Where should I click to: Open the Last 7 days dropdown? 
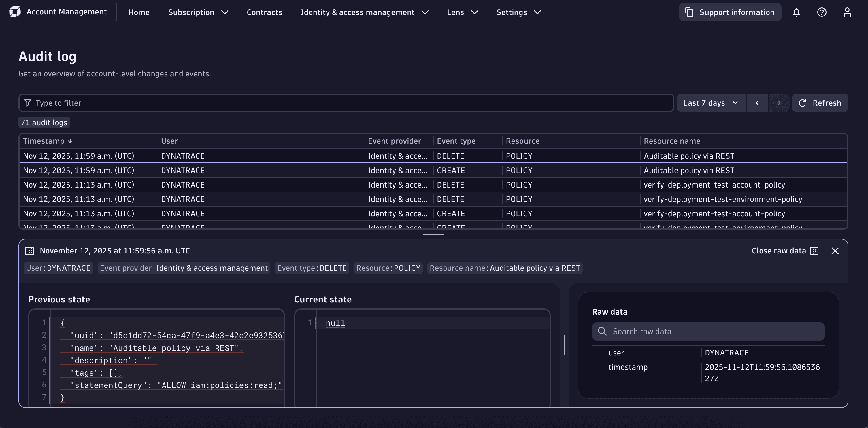pos(711,103)
